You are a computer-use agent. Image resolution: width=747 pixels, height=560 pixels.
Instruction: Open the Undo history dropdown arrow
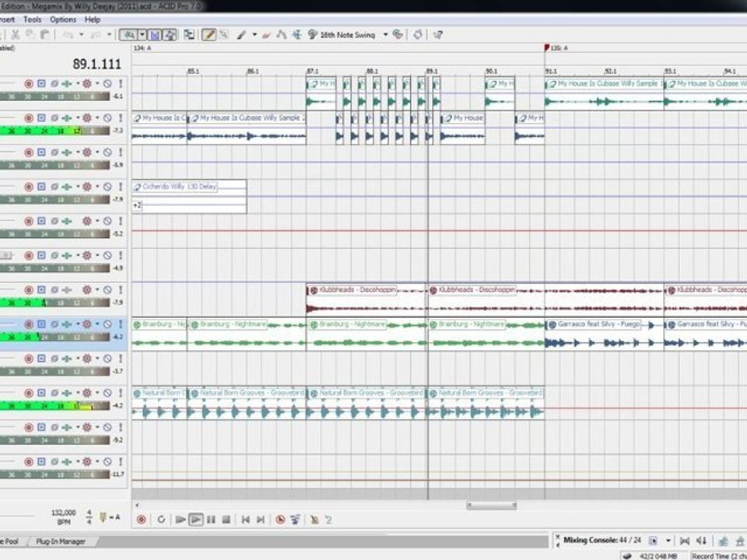81,34
